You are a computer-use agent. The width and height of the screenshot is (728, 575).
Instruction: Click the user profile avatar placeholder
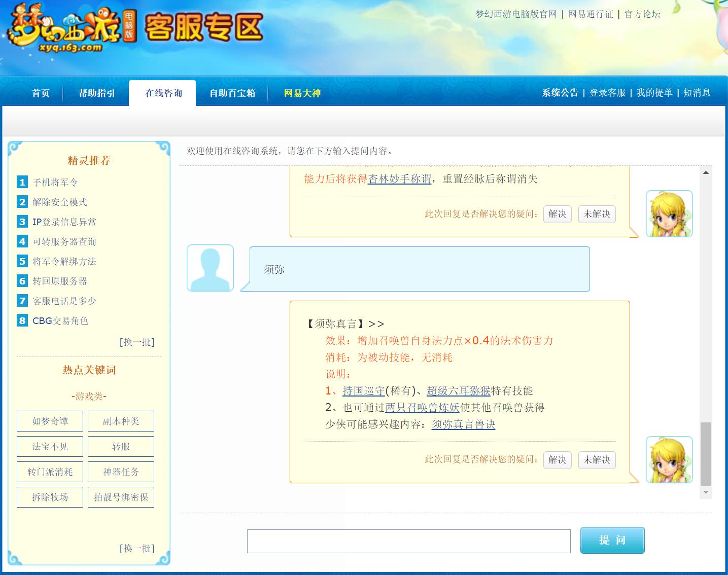(x=210, y=268)
